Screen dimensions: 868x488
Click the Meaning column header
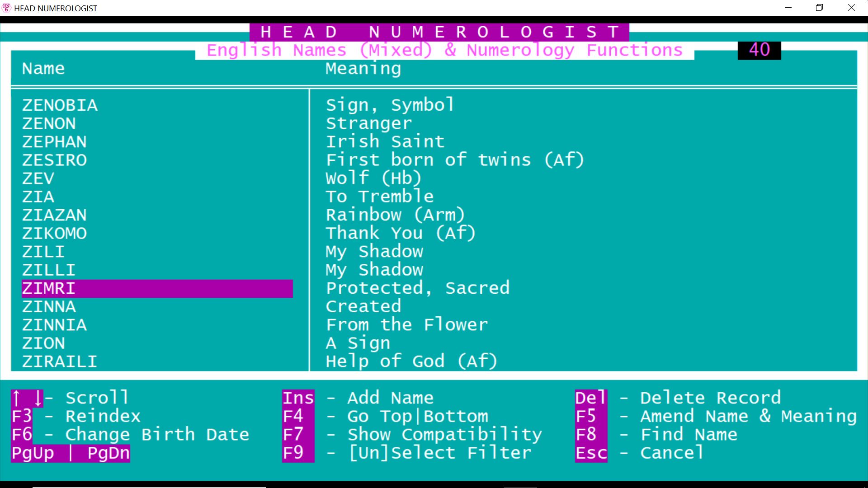363,69
